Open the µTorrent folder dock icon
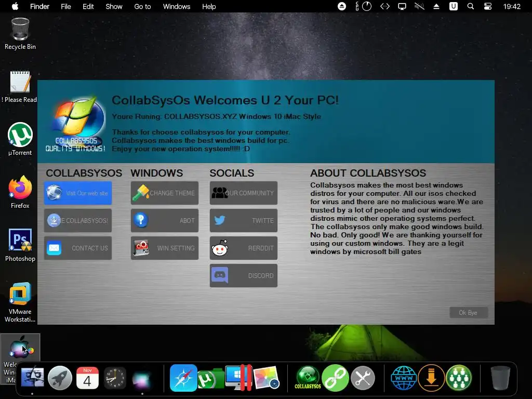The width and height of the screenshot is (532, 399). tap(210, 378)
